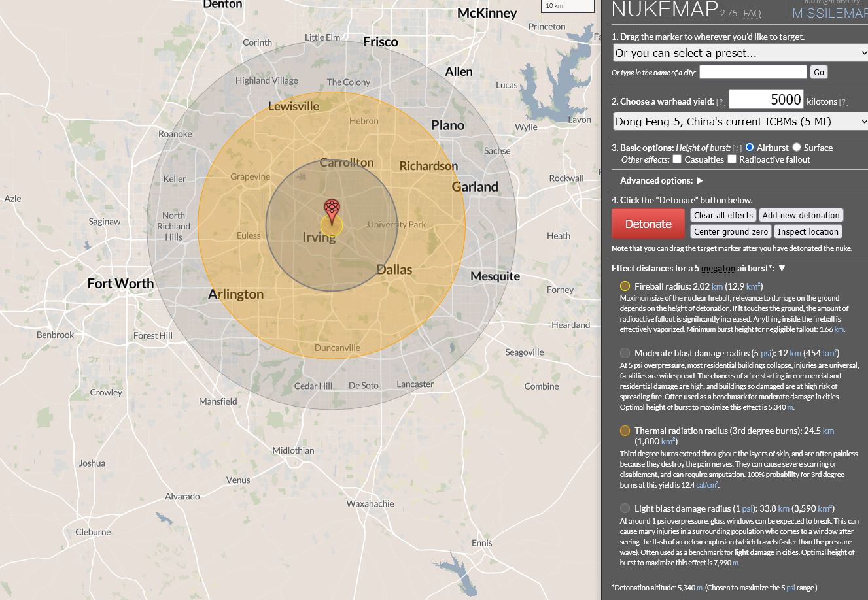
Task: Click the Cleburne label on the map
Action: coord(93,532)
